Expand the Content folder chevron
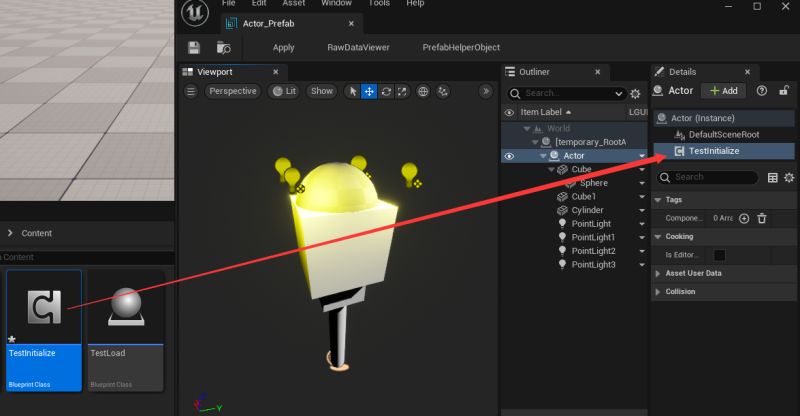This screenshot has width=800, height=416. (10, 233)
